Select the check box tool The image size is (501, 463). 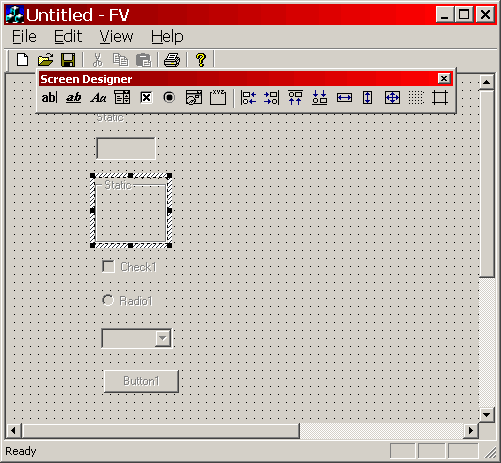pyautogui.click(x=146, y=98)
